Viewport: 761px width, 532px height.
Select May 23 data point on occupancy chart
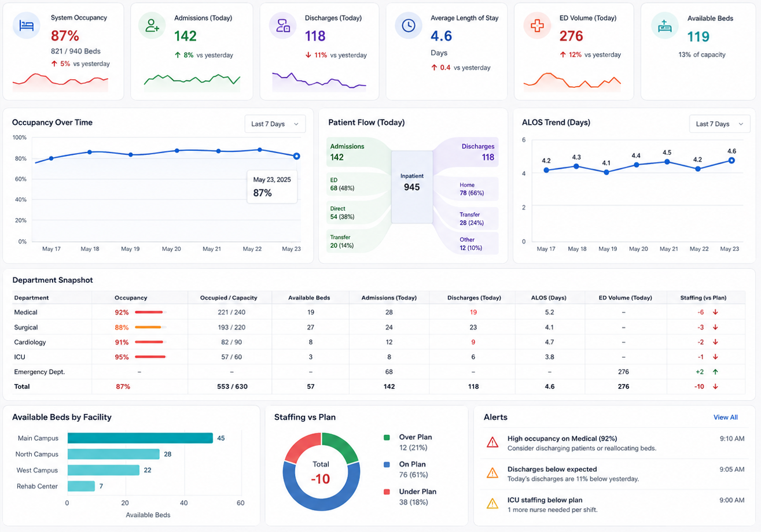(x=296, y=156)
